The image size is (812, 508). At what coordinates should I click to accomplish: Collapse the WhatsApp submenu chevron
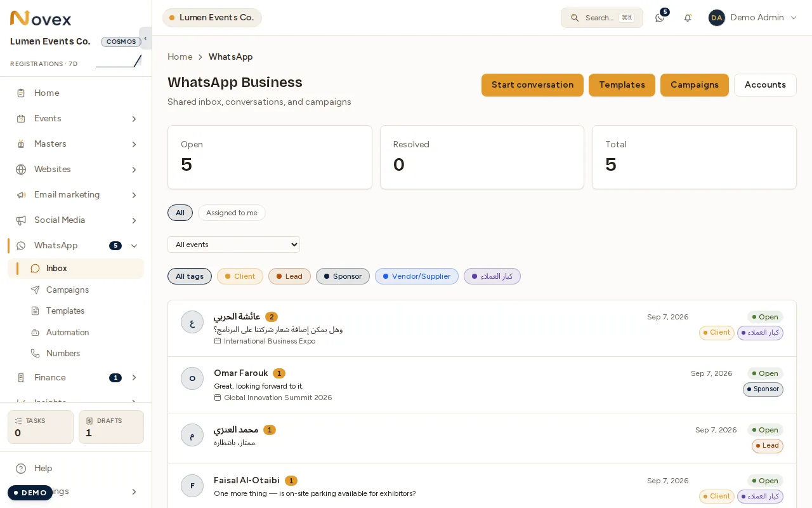point(134,246)
